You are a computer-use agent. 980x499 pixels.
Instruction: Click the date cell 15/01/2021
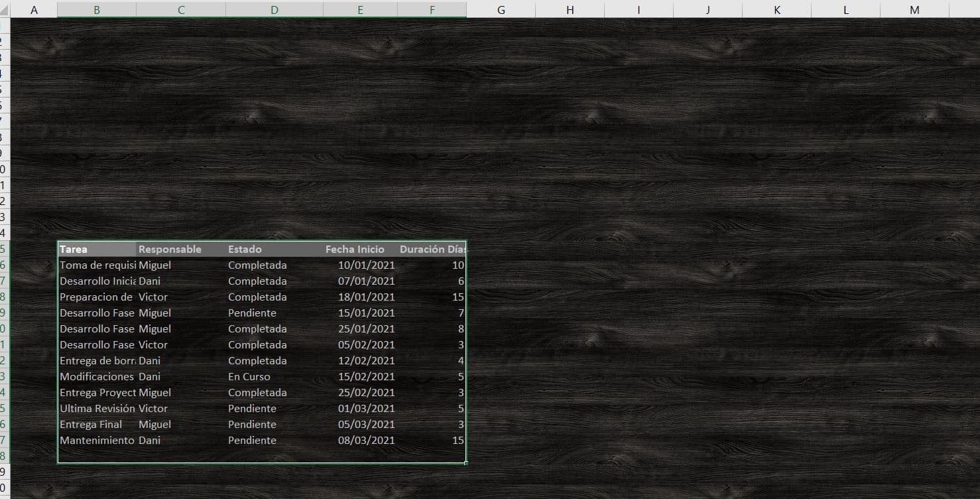pyautogui.click(x=360, y=313)
